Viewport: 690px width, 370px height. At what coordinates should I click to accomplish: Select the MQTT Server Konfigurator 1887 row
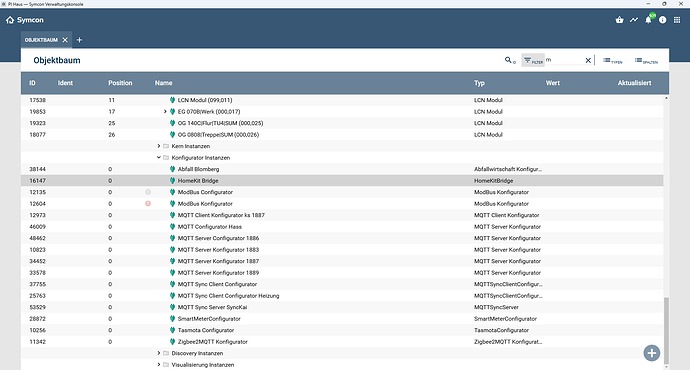pos(342,261)
